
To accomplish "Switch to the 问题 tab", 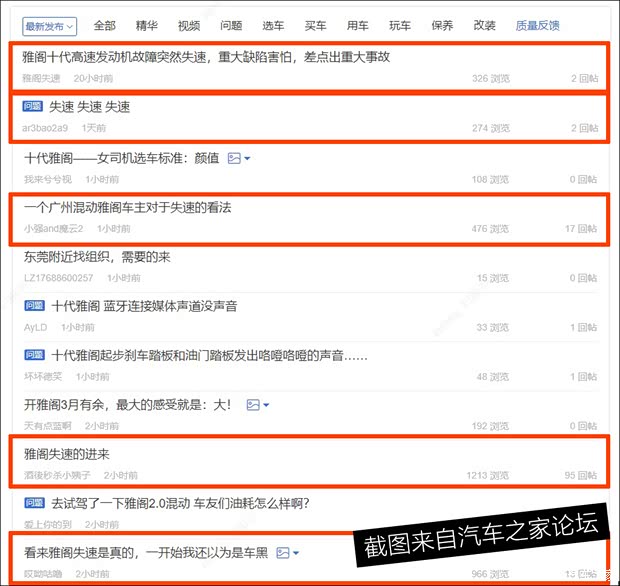I will click(231, 26).
